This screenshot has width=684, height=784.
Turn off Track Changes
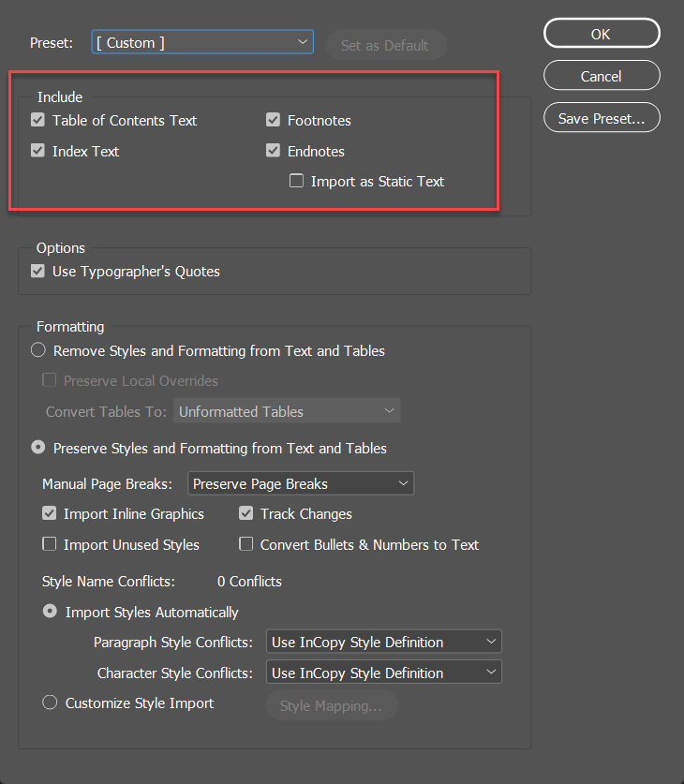click(x=245, y=513)
